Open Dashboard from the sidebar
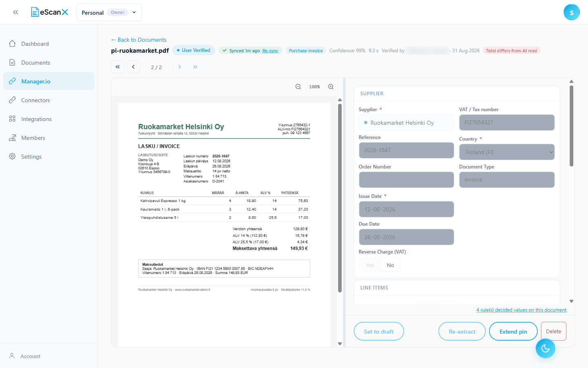The width and height of the screenshot is (588, 368). tap(49, 44)
